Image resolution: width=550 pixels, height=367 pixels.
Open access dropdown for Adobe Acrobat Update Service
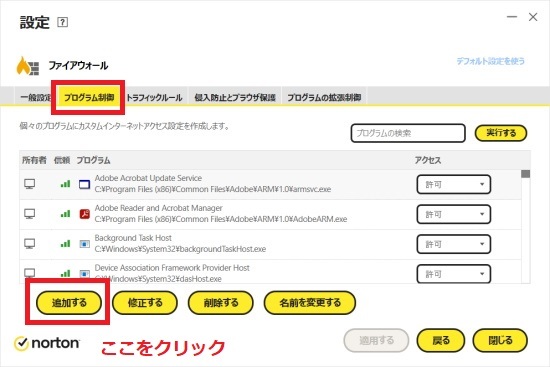[x=454, y=184]
